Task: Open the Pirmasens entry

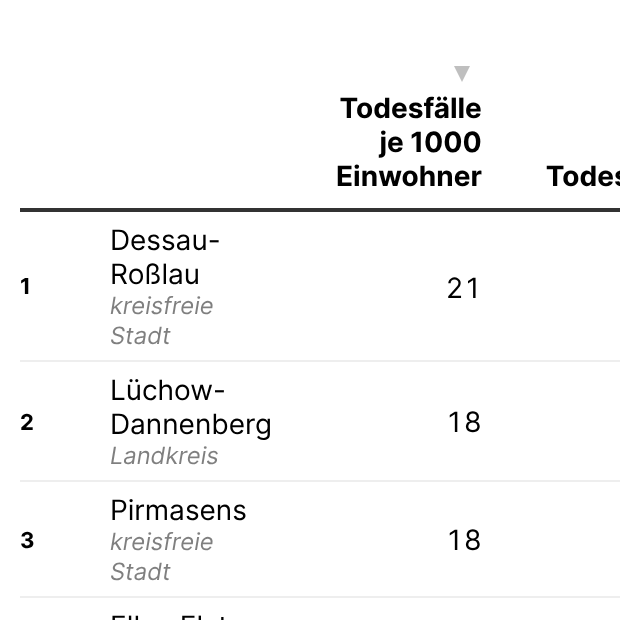Action: (178, 510)
